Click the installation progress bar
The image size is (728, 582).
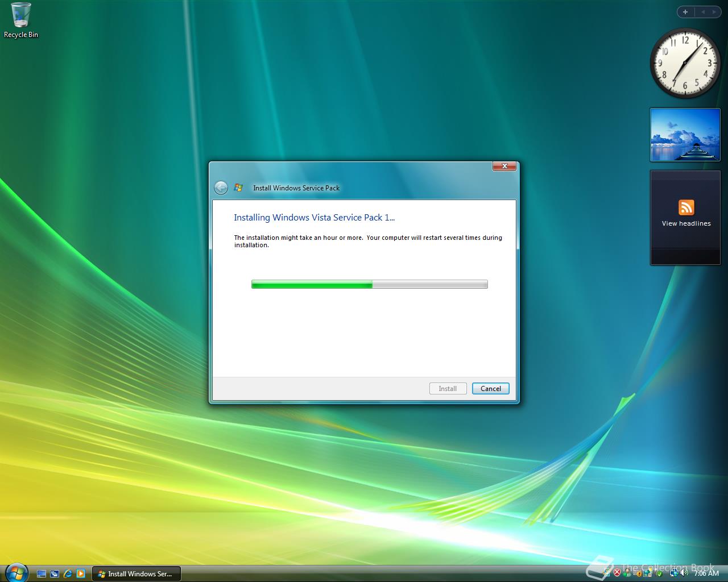click(x=369, y=284)
